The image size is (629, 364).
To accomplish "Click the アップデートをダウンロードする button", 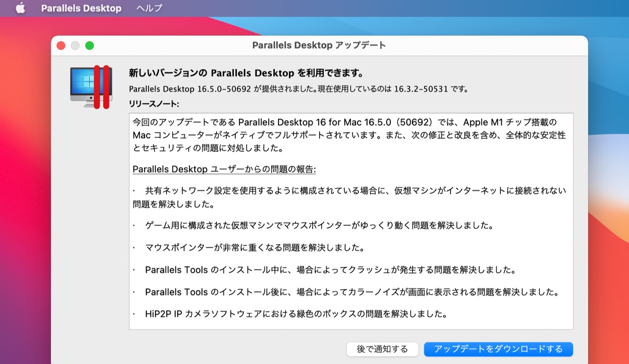I will coord(498,349).
